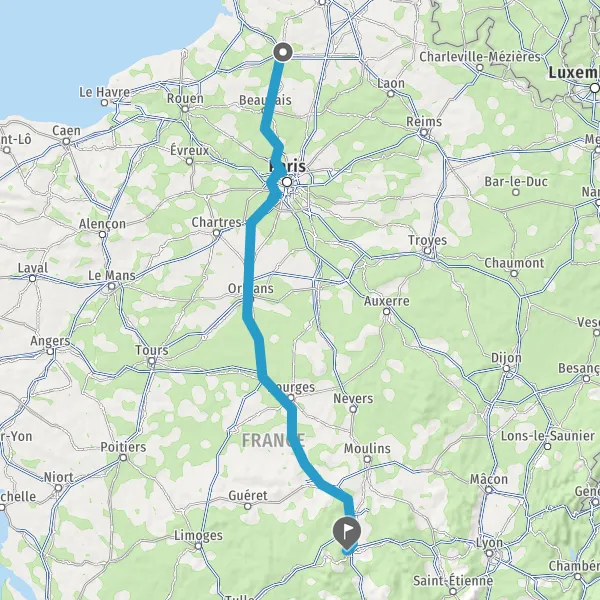Select the Lyon city marker

[489, 553]
